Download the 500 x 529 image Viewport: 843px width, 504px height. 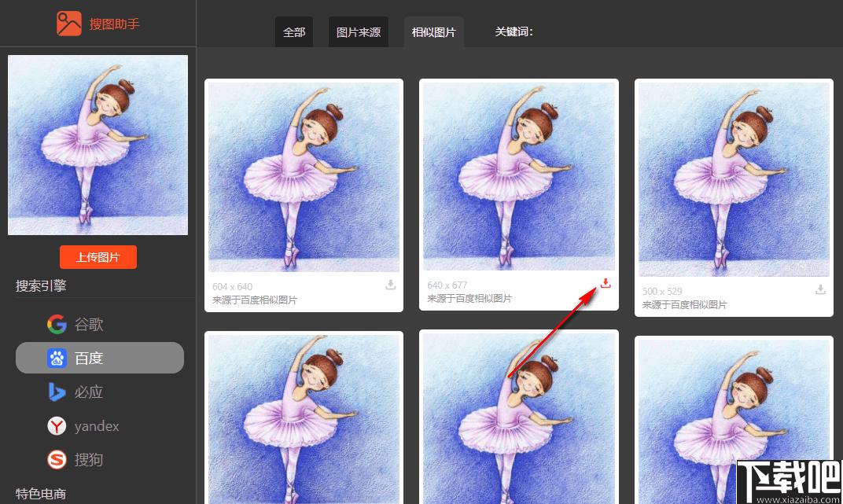pyautogui.click(x=820, y=289)
